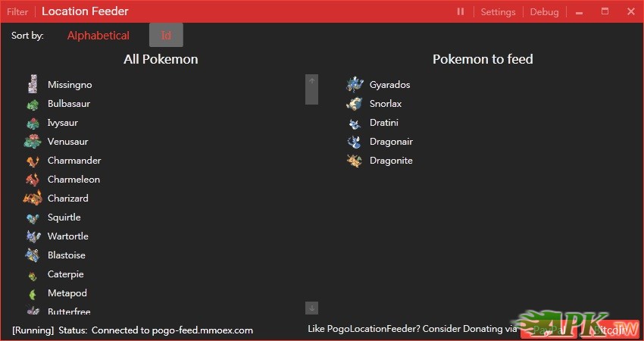Image resolution: width=644 pixels, height=341 pixels.
Task: Open the Settings menu
Action: [x=498, y=11]
